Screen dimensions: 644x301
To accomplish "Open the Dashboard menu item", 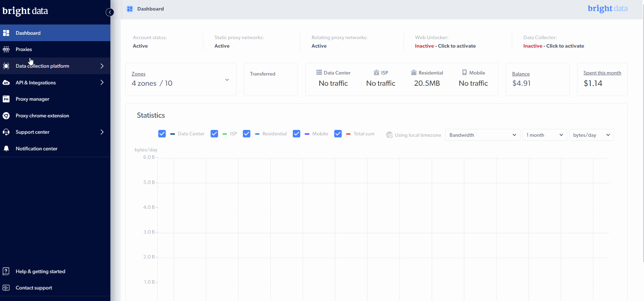I will pos(55,33).
